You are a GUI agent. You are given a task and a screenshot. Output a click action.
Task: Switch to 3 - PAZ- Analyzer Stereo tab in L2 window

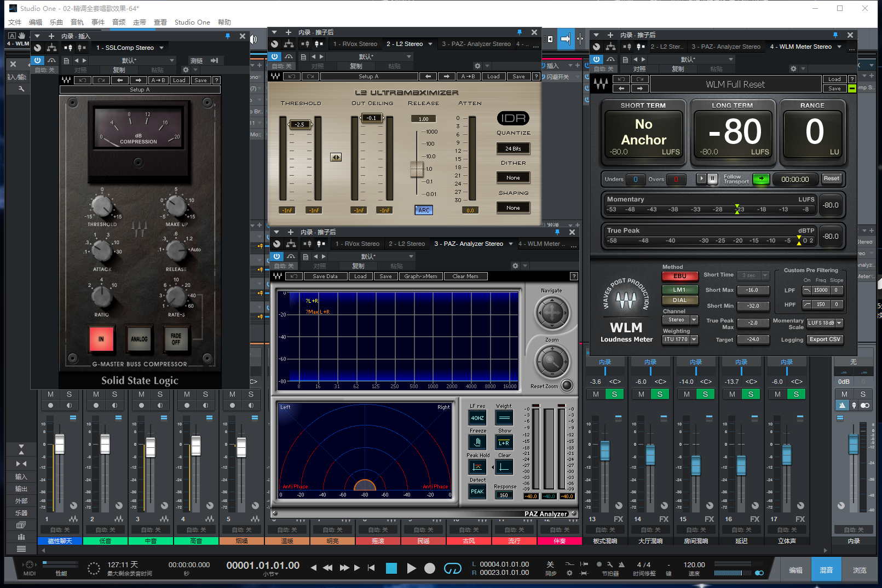tap(475, 44)
